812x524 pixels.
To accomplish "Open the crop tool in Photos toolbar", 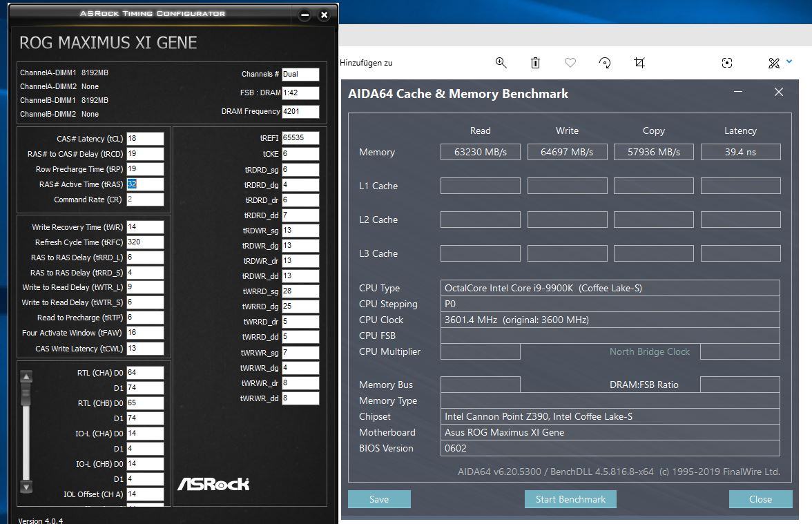I will click(x=639, y=63).
